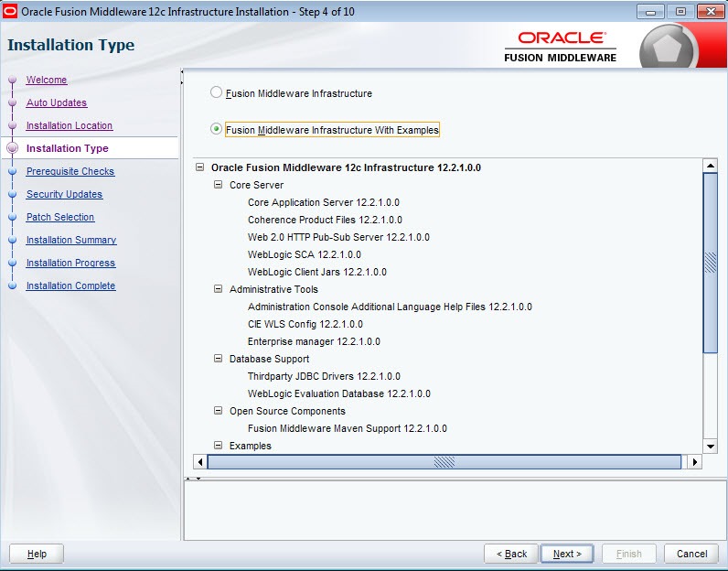The width and height of the screenshot is (728, 571).
Task: Select WebLogic Evaluation Database 12.2.1.0.0 row
Action: pyautogui.click(x=339, y=393)
